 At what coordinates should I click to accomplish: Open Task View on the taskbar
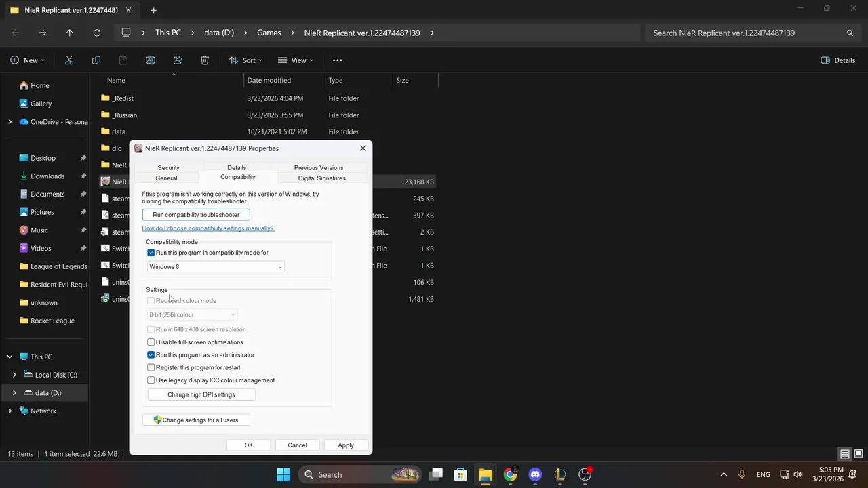(436, 474)
